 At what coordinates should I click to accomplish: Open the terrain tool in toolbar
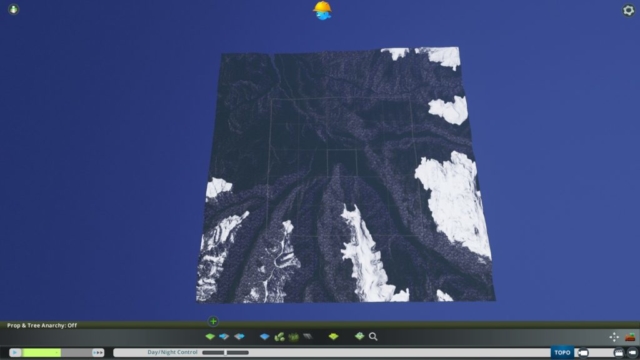[x=210, y=337]
